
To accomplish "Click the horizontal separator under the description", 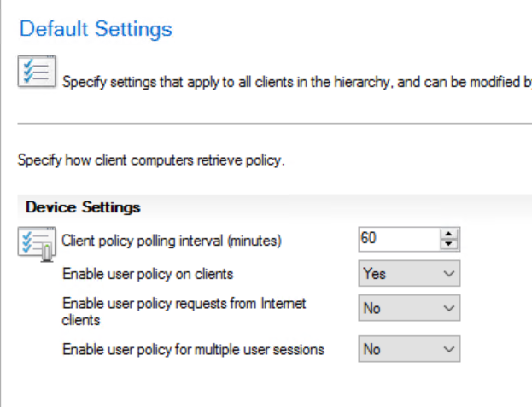I will pyautogui.click(x=274, y=124).
